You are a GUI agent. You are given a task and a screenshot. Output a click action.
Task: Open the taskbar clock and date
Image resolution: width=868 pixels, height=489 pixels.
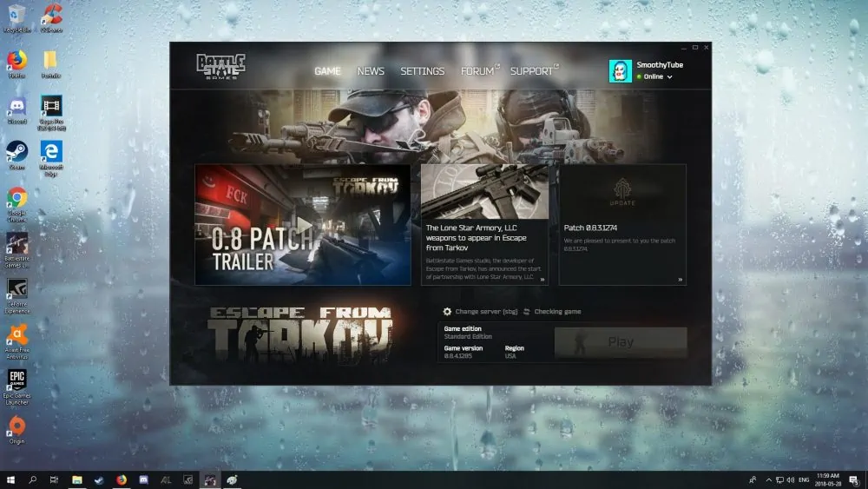pyautogui.click(x=828, y=479)
